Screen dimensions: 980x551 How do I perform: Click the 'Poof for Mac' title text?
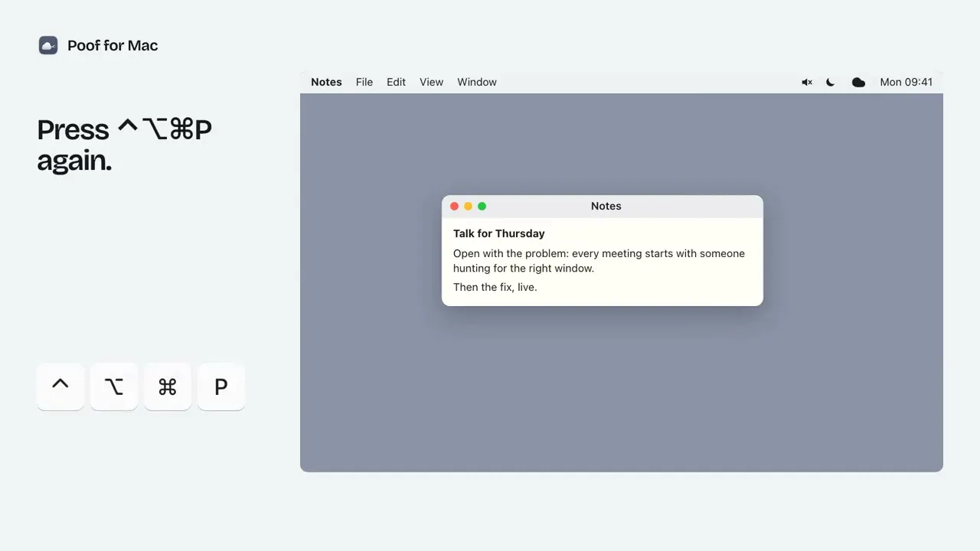click(113, 45)
